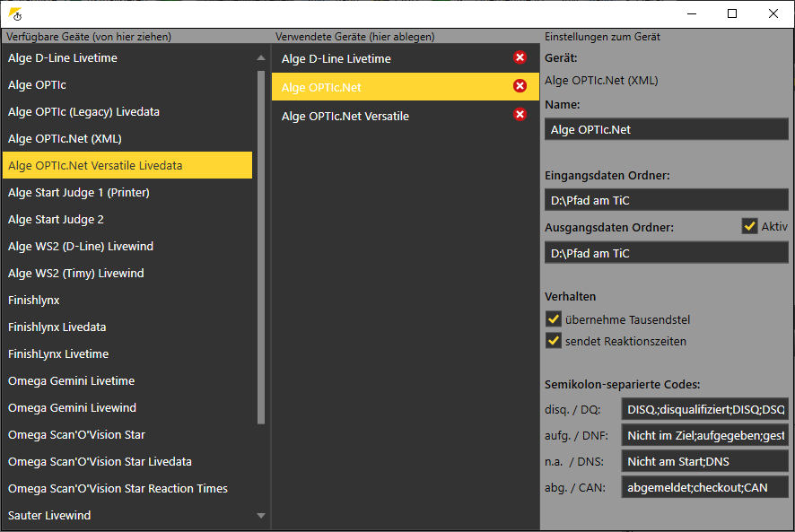Select FinishLynx Livetime
The height and width of the screenshot is (532, 795).
coord(127,353)
